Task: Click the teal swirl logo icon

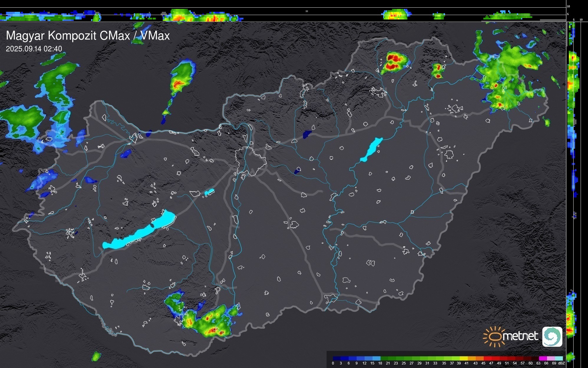Action: [x=552, y=336]
